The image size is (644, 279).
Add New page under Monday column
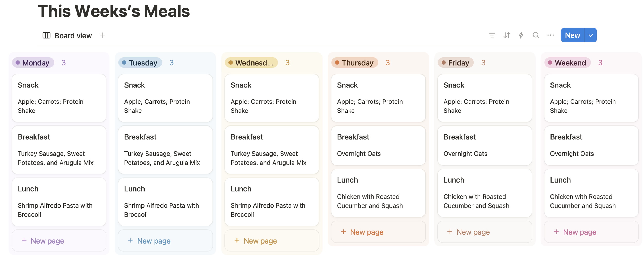(59, 241)
